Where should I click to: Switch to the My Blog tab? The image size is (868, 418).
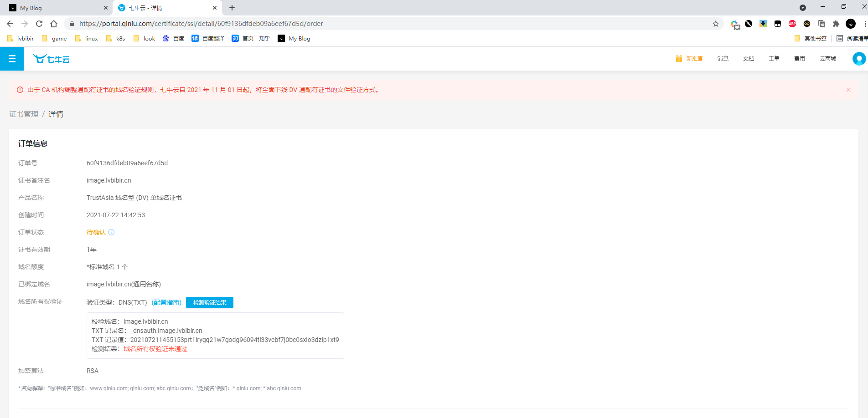pyautogui.click(x=55, y=8)
